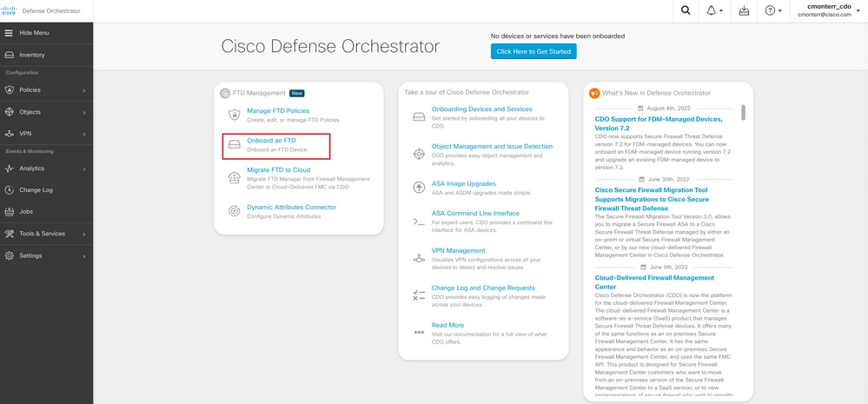Screen dimensions: 868x404
Task: Open the Onboard an FTD link
Action: (x=271, y=141)
